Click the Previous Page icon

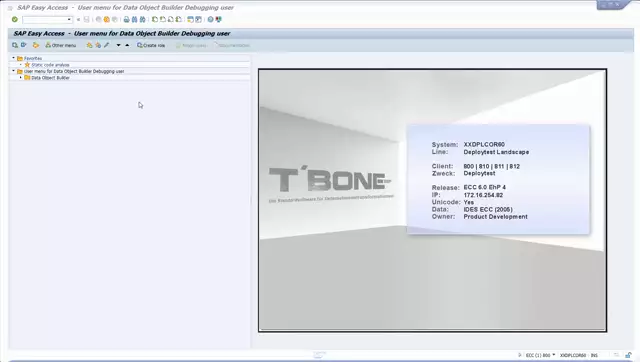162,19
